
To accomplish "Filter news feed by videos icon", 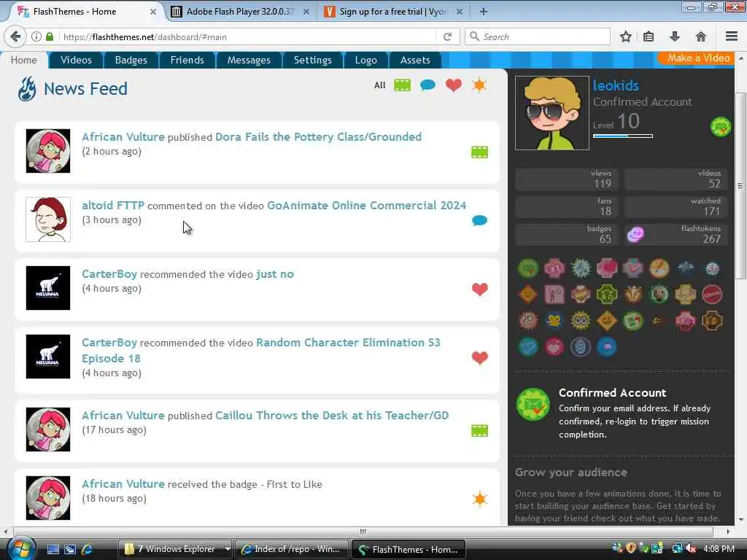I will [x=402, y=85].
